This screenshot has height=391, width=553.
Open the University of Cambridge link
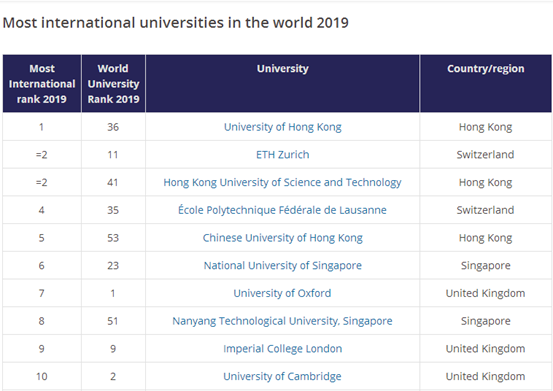point(282,376)
